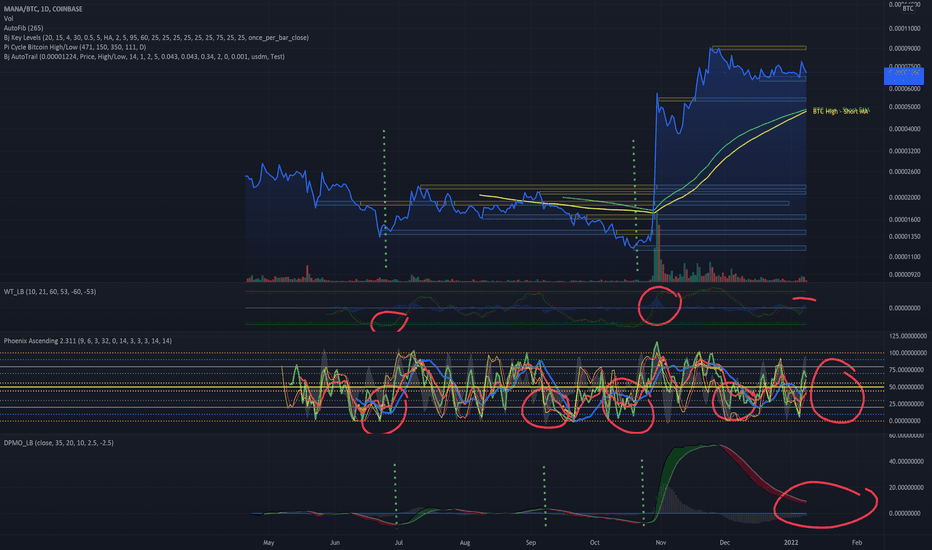This screenshot has height=550, width=932.
Task: Click Phoenix axis value 75.00000000
Action: 907,370
